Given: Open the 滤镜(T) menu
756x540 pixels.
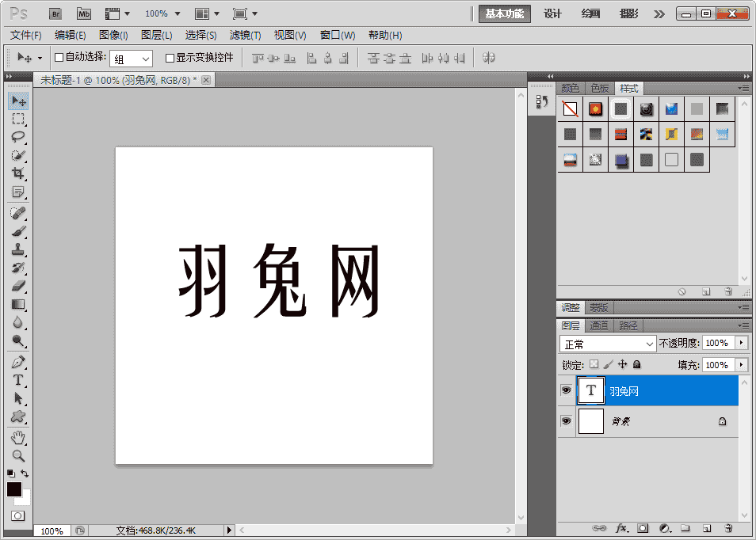Looking at the screenshot, I should (x=245, y=35).
